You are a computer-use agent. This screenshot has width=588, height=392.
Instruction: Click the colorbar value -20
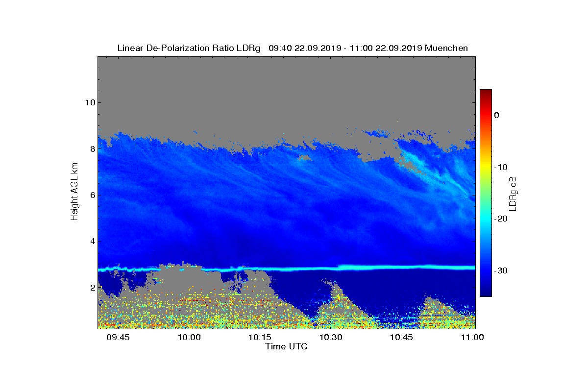[x=500, y=219]
